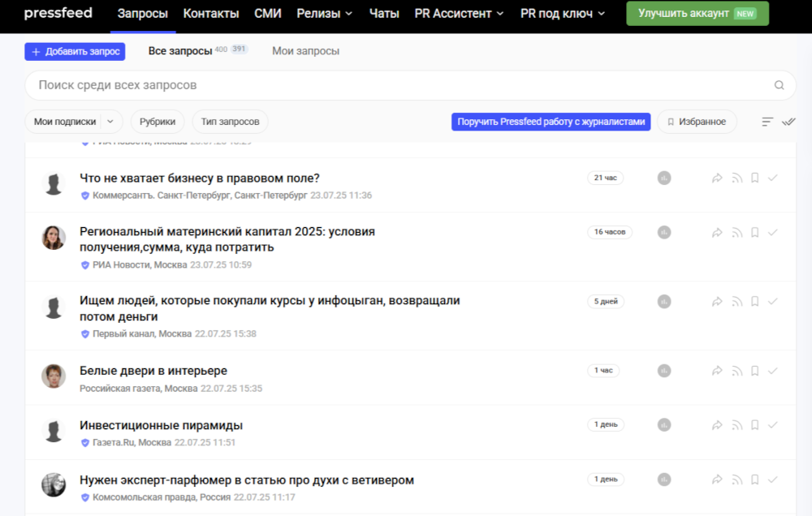812x516 pixels.
Task: Click the '16 часов' deadline badge
Action: click(x=610, y=232)
